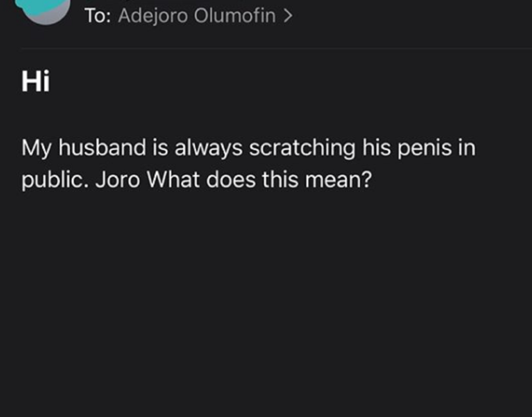532x417 pixels.
Task: Click the word "My" starting the message
Action: point(36,148)
